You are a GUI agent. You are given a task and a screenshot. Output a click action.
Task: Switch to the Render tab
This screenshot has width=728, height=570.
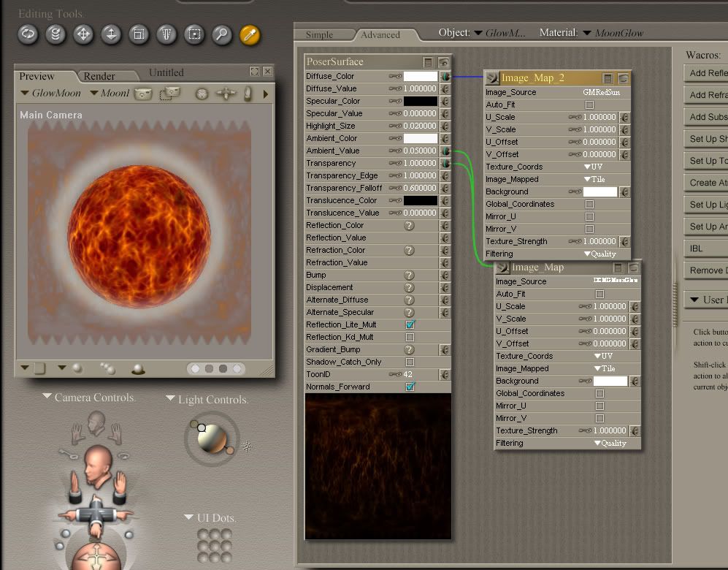[99, 76]
